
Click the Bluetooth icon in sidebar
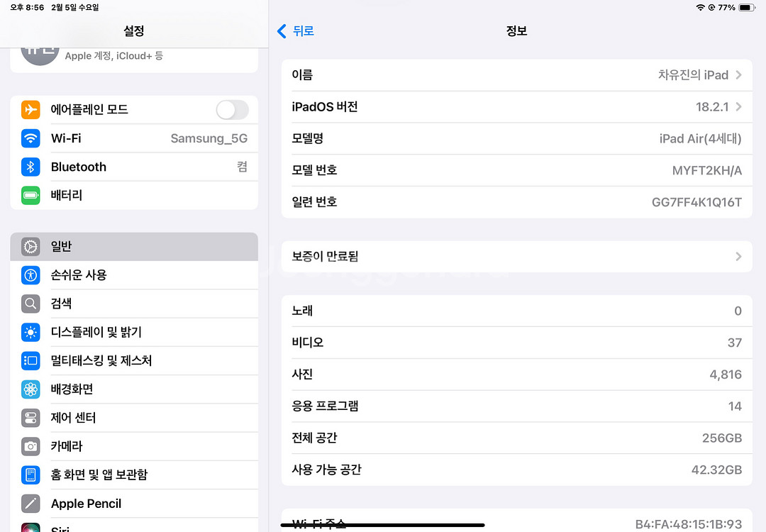(30, 167)
